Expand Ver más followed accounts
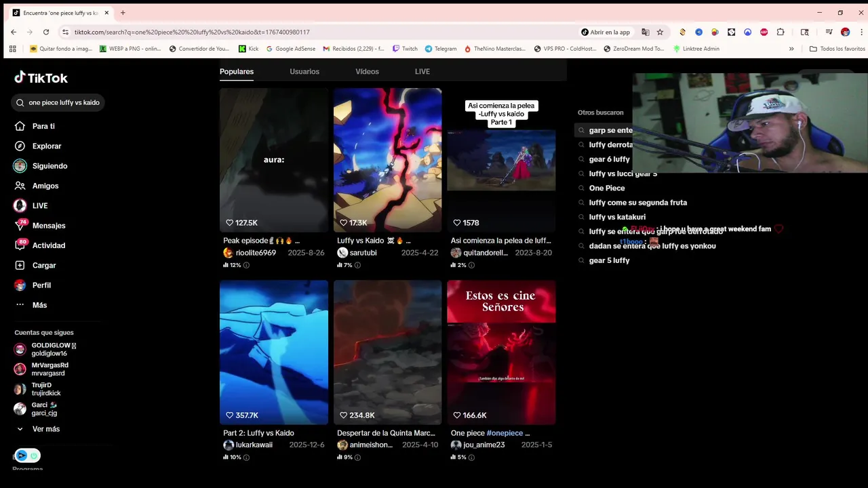868x488 pixels. point(39,429)
